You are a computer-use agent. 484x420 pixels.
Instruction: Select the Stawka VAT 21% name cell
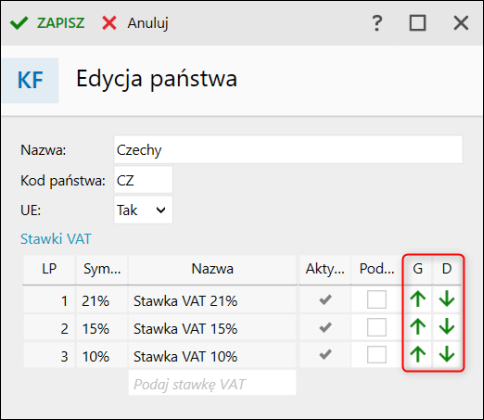click(212, 300)
